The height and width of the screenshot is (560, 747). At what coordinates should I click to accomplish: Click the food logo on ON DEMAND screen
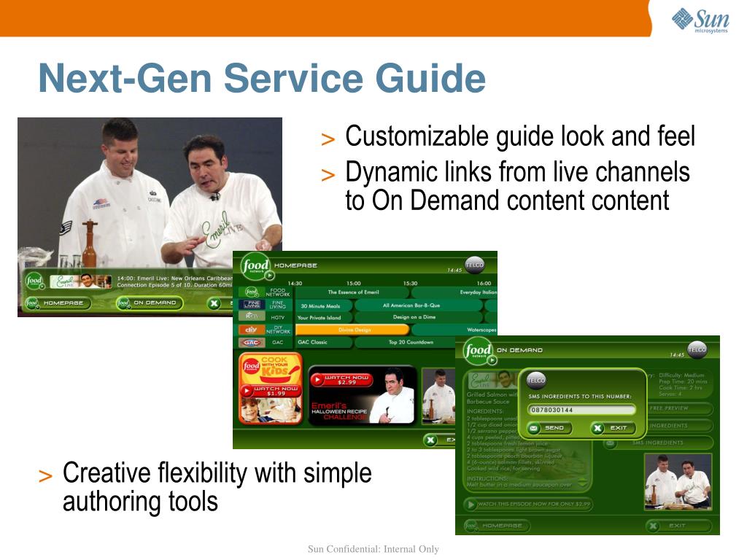(x=479, y=351)
